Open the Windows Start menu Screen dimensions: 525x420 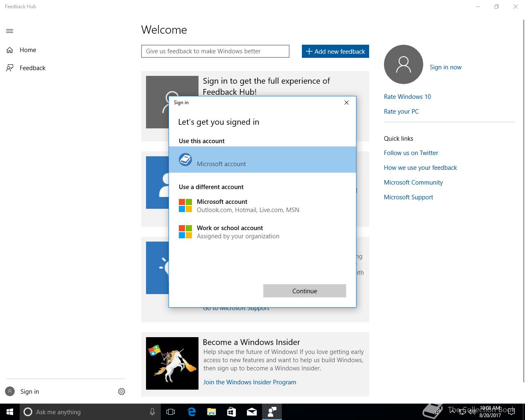point(10,412)
